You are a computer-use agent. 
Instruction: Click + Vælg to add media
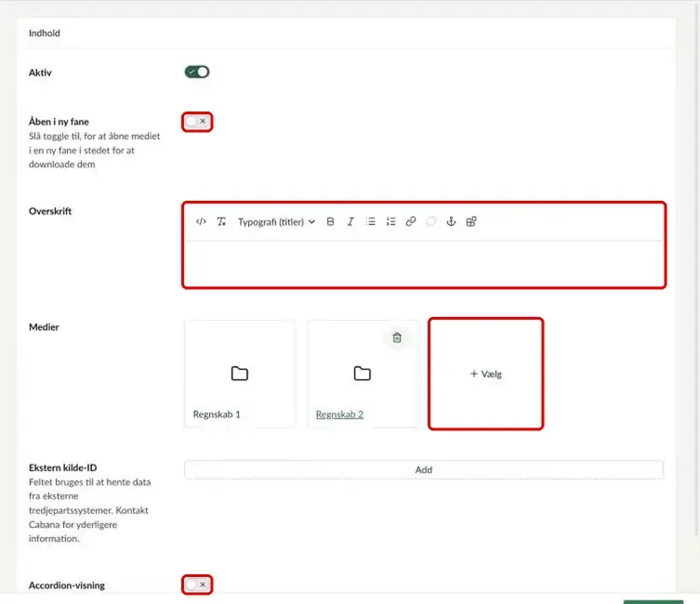[x=485, y=374]
